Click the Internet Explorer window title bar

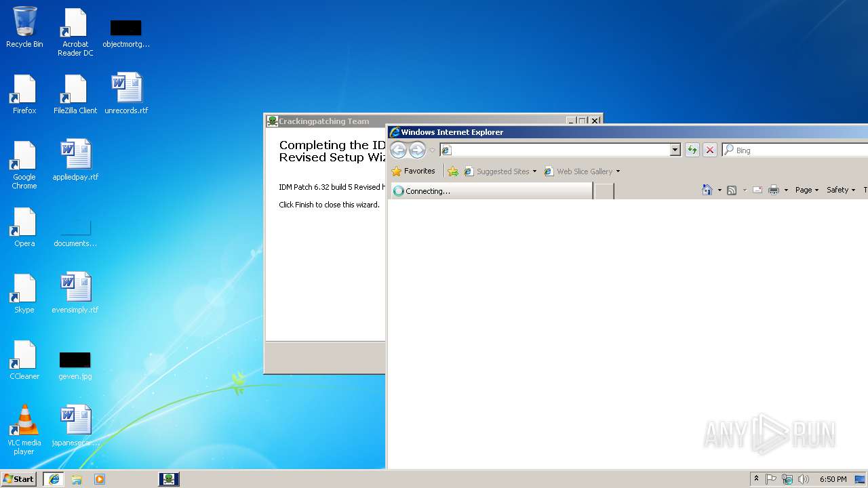(x=627, y=132)
